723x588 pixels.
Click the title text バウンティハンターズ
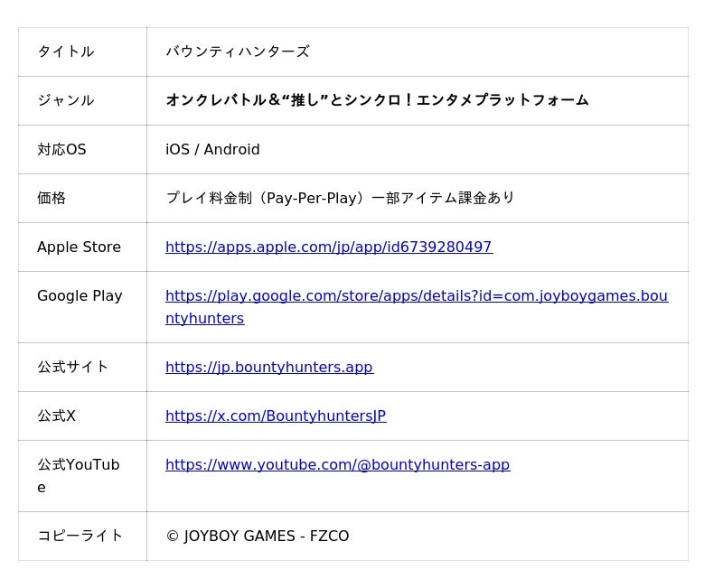(237, 51)
